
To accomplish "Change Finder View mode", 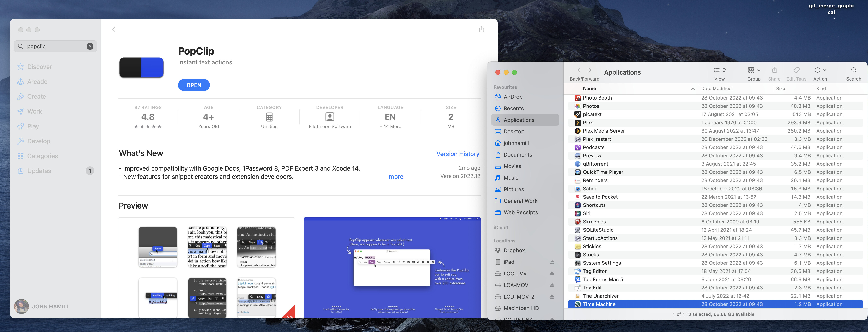I will (x=719, y=70).
